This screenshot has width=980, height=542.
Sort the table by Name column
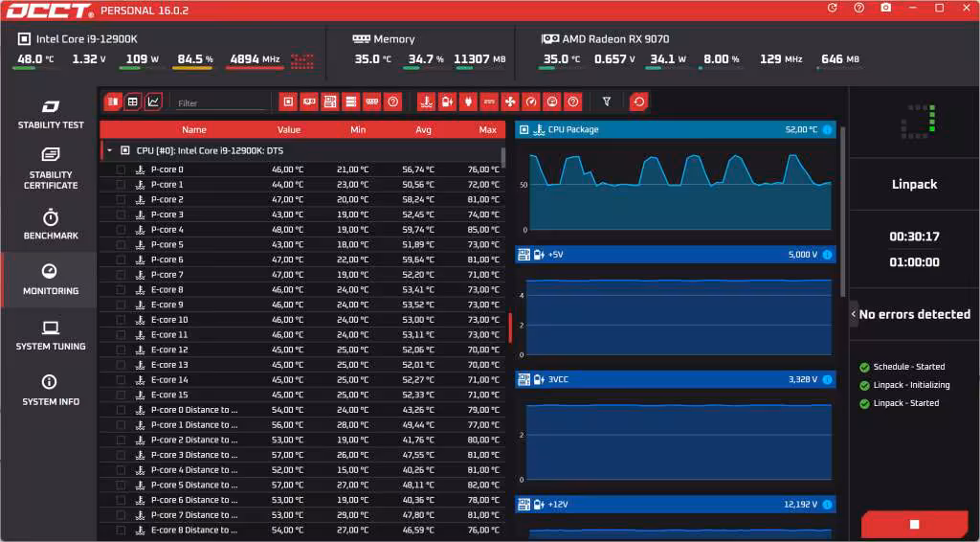pos(193,130)
